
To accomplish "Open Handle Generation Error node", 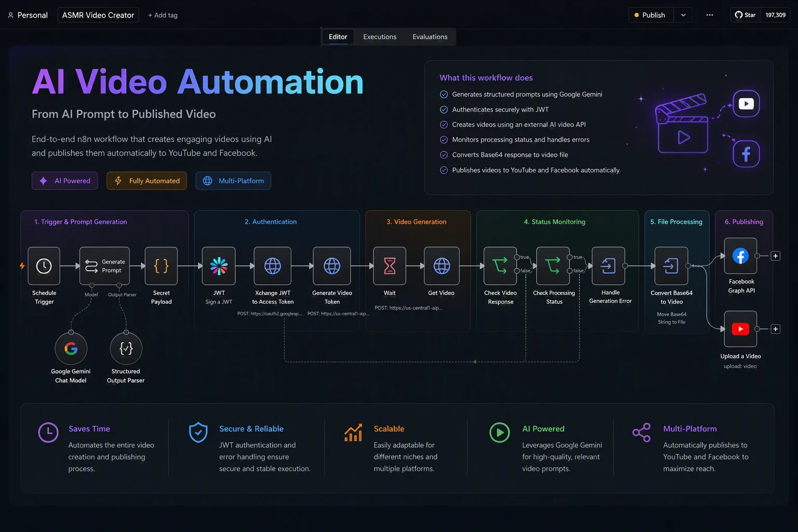I will click(608, 266).
